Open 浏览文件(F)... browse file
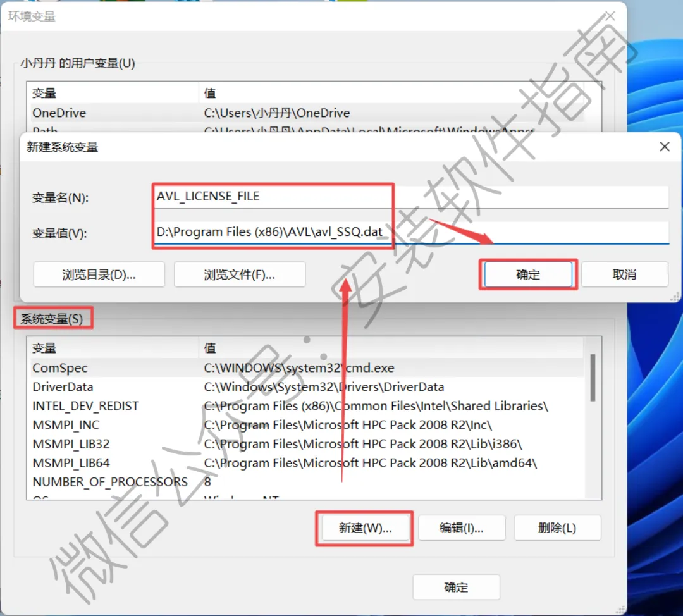 tap(240, 274)
